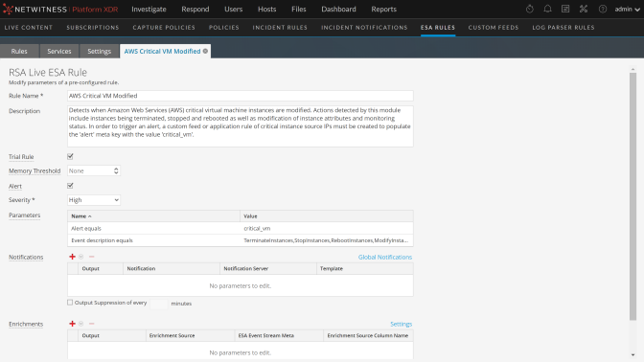The width and height of the screenshot is (644, 362).
Task: Click the Enrichment Source Column Name header
Action: tap(368, 335)
